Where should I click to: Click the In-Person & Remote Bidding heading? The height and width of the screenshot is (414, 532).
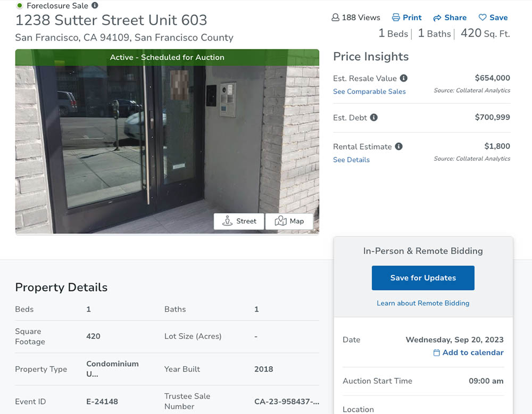(423, 251)
